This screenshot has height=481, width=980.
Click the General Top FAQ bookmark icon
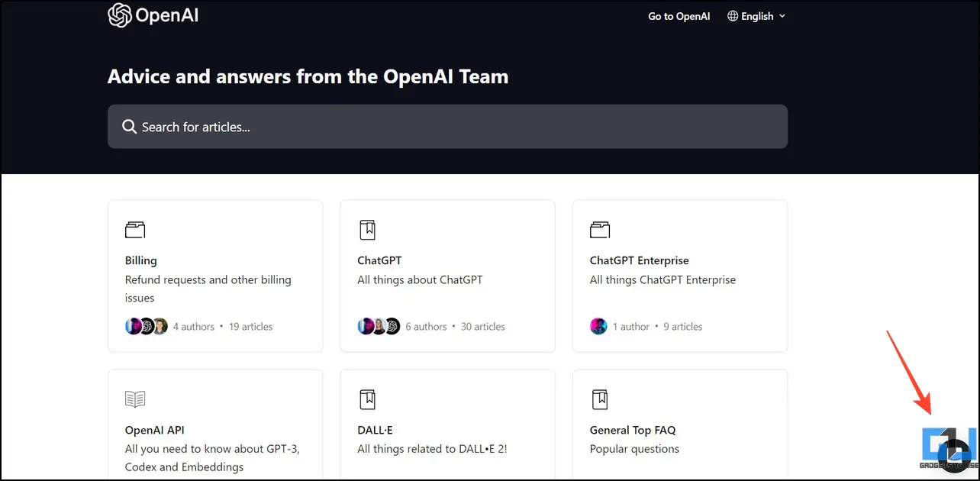click(x=600, y=399)
